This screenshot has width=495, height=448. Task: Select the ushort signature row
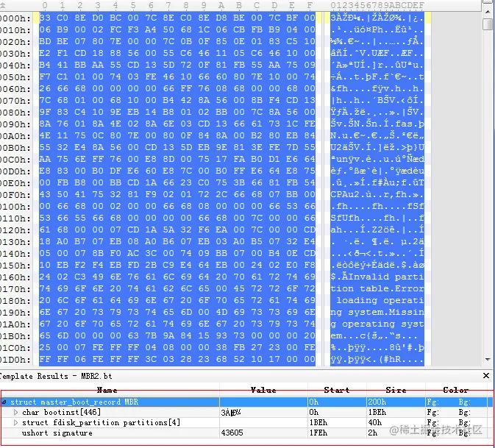tap(246, 433)
